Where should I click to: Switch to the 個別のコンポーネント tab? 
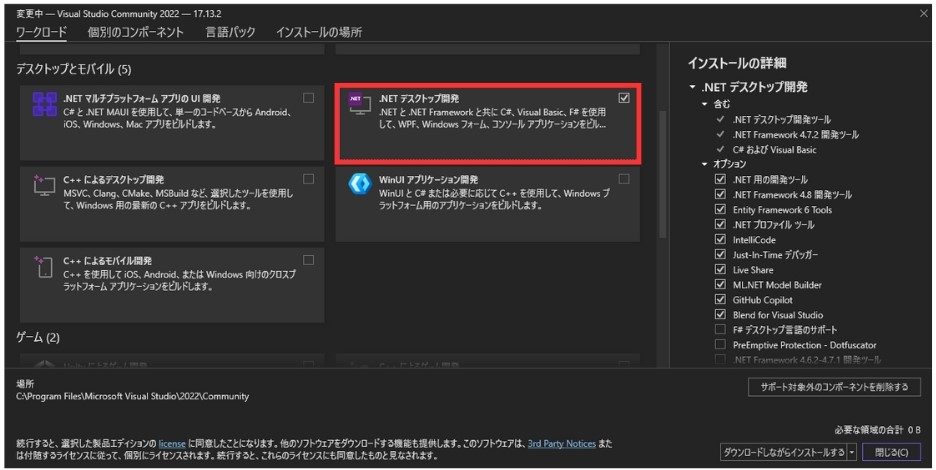click(136, 32)
